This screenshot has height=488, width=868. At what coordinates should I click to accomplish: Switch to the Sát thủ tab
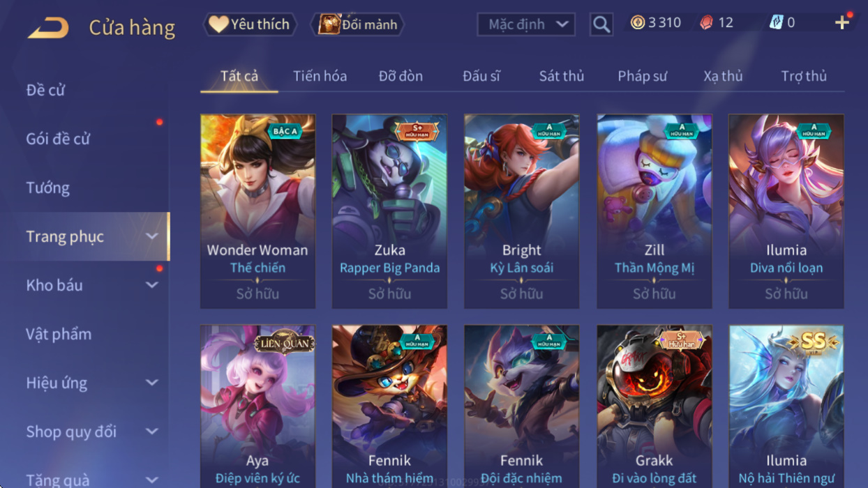pyautogui.click(x=562, y=76)
